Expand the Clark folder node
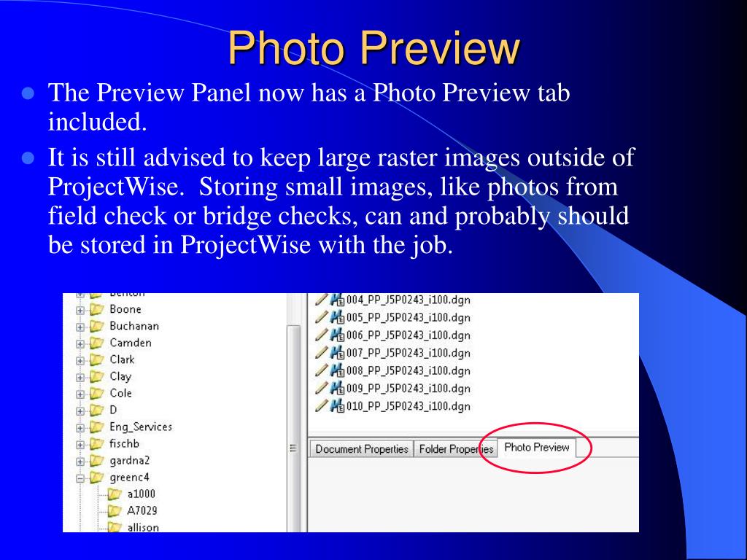This screenshot has width=747, height=560. coord(80,360)
